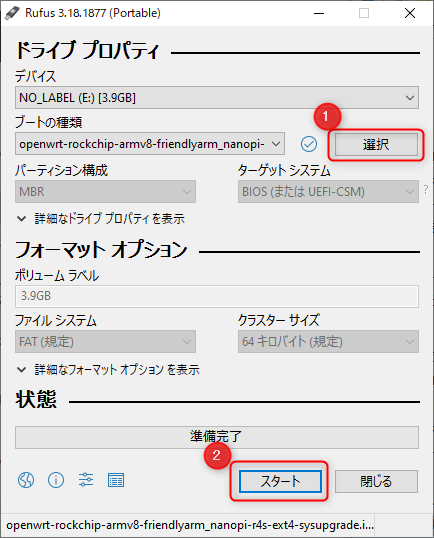The height and width of the screenshot is (538, 434).
Task: Click the 選択 button
Action: tap(376, 144)
